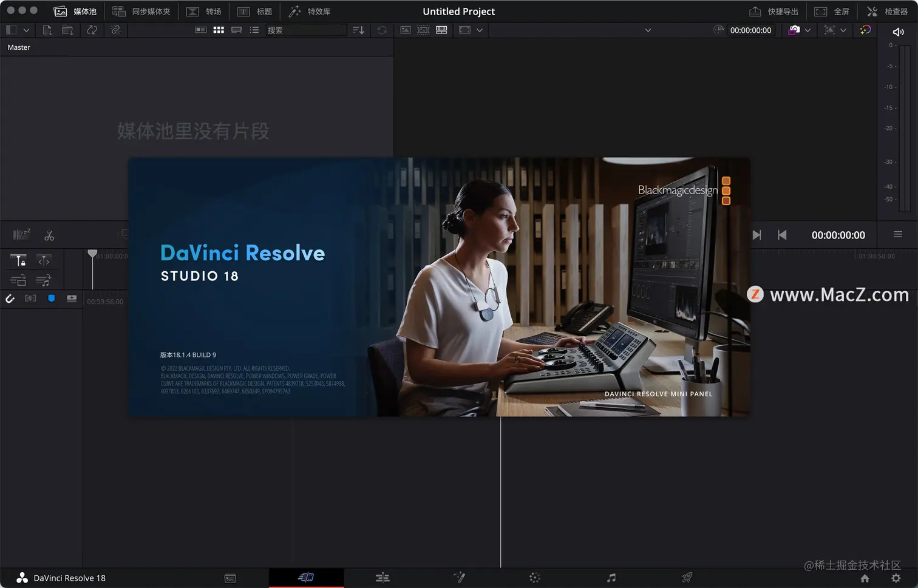The image size is (918, 588).
Task: Toggle the audio trim waveform icon
Action: [x=30, y=298]
